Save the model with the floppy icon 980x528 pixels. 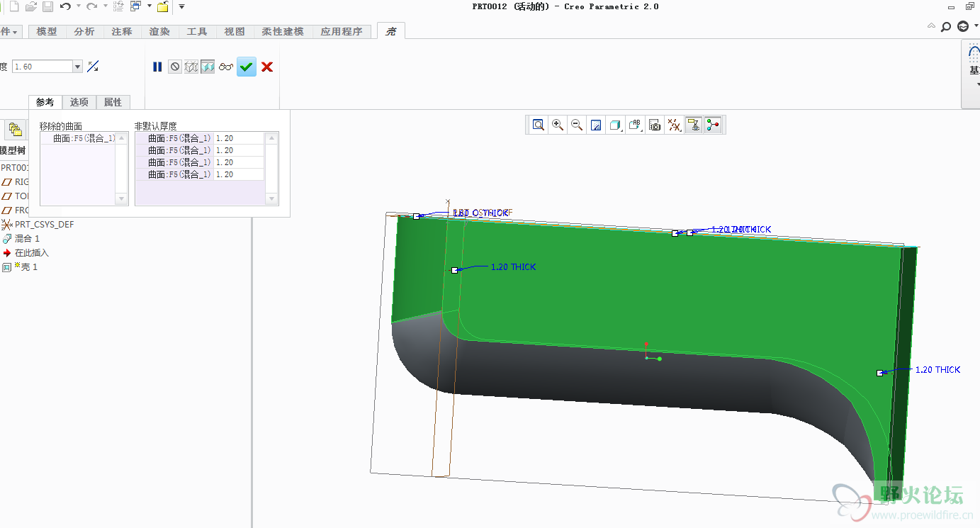[47, 6]
